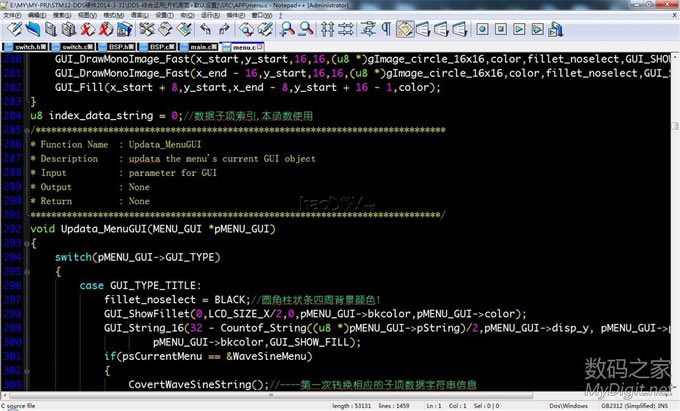This screenshot has height=411, width=680.
Task: Toggle Show All Characters pilcrow icon
Action: pos(386,29)
